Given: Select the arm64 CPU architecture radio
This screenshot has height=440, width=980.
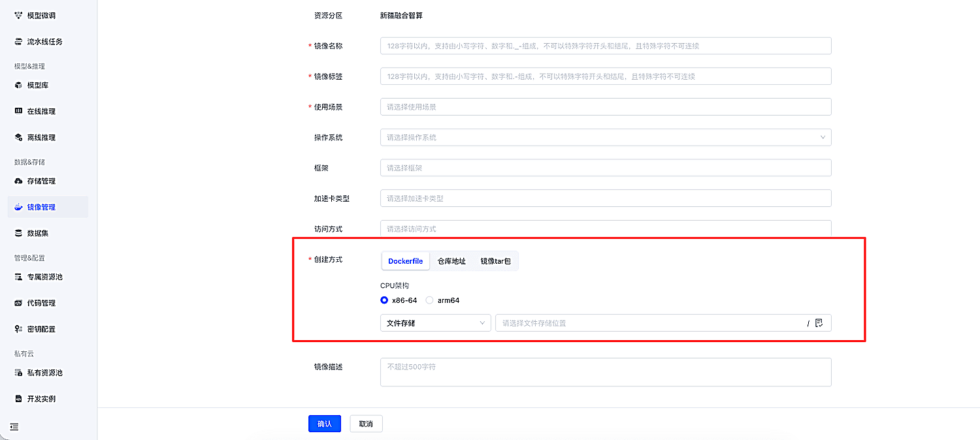Looking at the screenshot, I should pos(429,300).
